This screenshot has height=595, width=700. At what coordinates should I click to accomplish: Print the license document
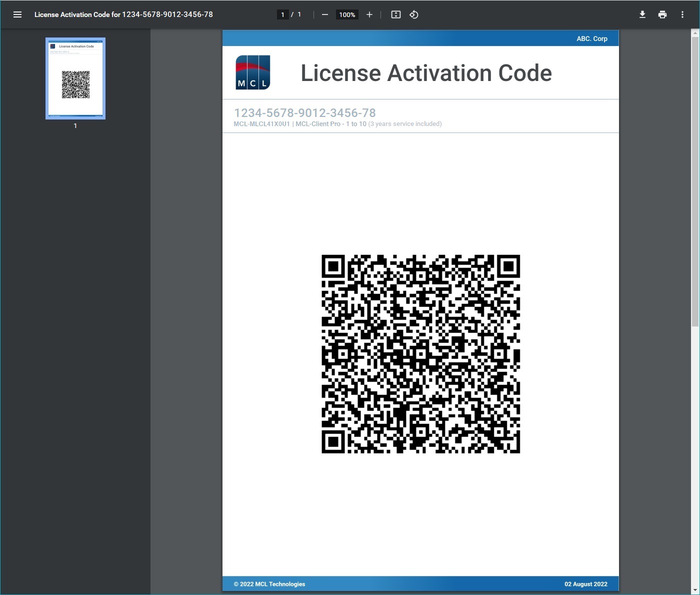[x=662, y=14]
